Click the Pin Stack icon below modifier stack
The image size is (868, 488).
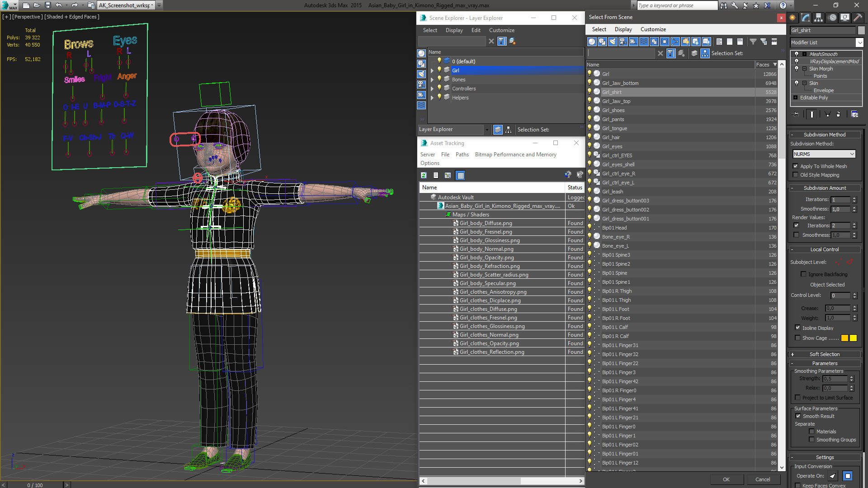pos(796,114)
